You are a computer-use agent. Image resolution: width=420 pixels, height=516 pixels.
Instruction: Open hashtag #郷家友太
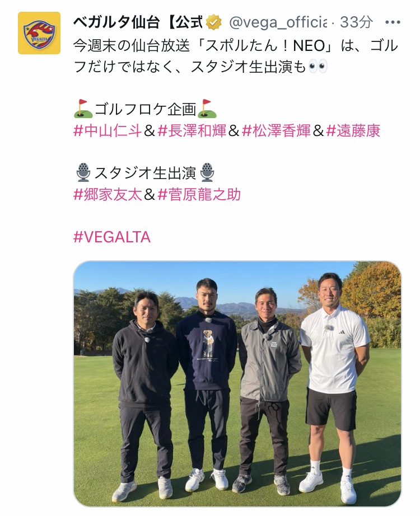click(108, 195)
